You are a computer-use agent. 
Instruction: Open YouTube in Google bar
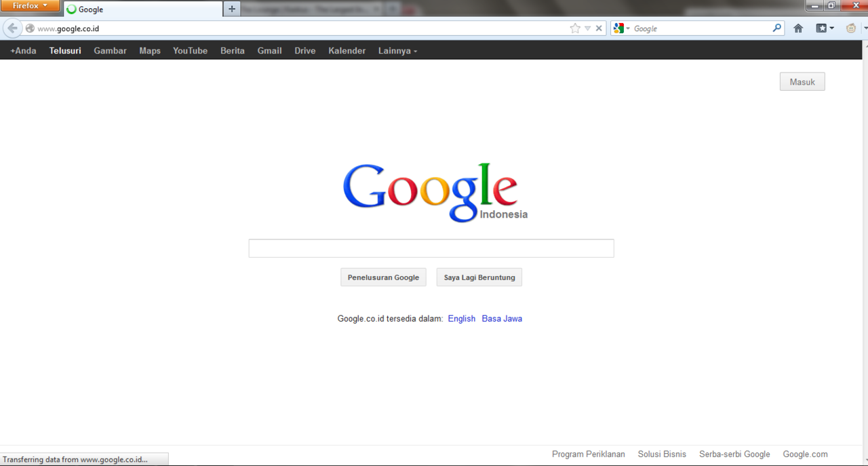pos(190,51)
